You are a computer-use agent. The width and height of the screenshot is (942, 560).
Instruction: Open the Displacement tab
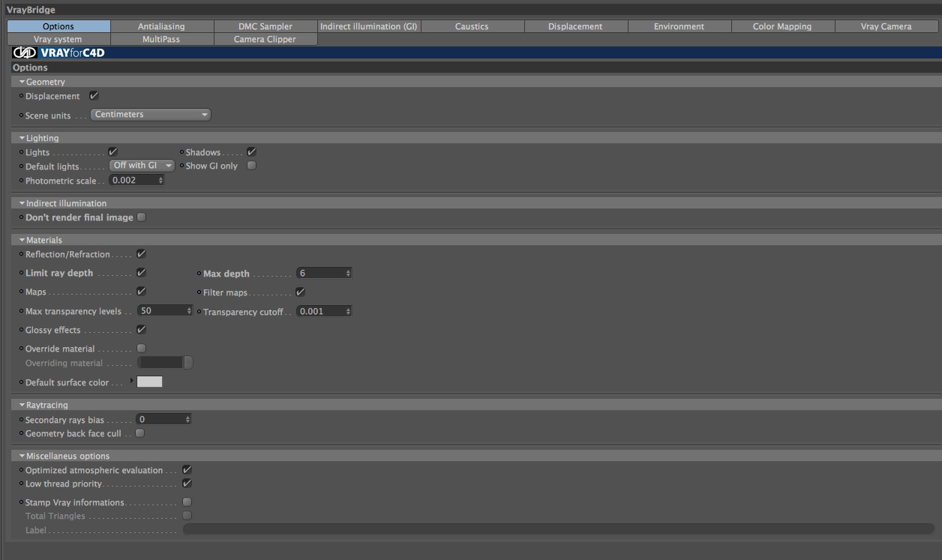pyautogui.click(x=575, y=26)
